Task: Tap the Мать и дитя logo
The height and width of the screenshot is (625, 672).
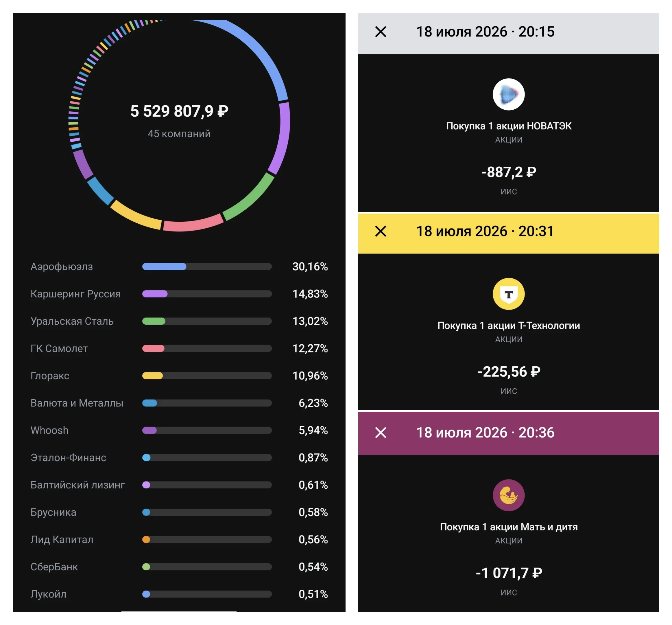Action: (508, 495)
